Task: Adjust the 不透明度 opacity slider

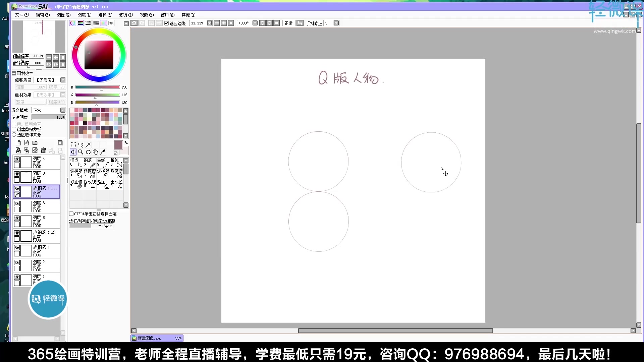Action: pos(49,117)
